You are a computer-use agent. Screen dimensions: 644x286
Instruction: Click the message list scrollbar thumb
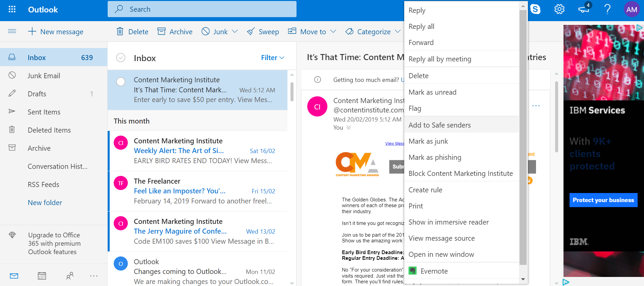(x=292, y=92)
